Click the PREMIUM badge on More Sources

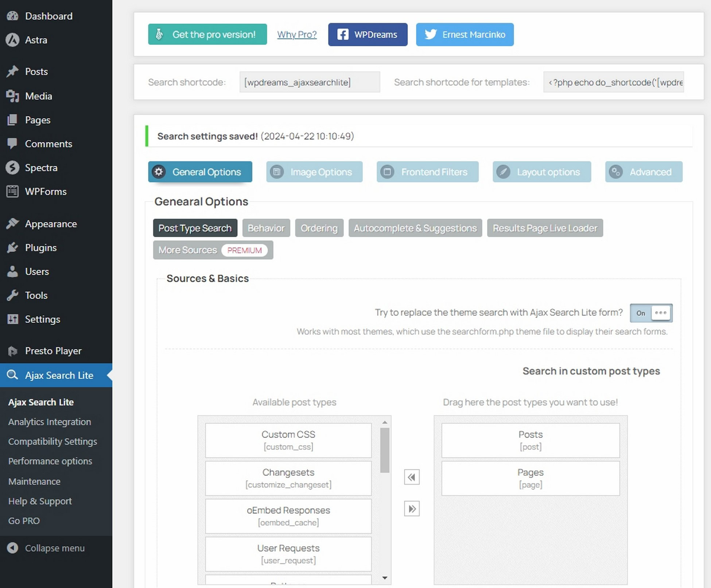[244, 250]
